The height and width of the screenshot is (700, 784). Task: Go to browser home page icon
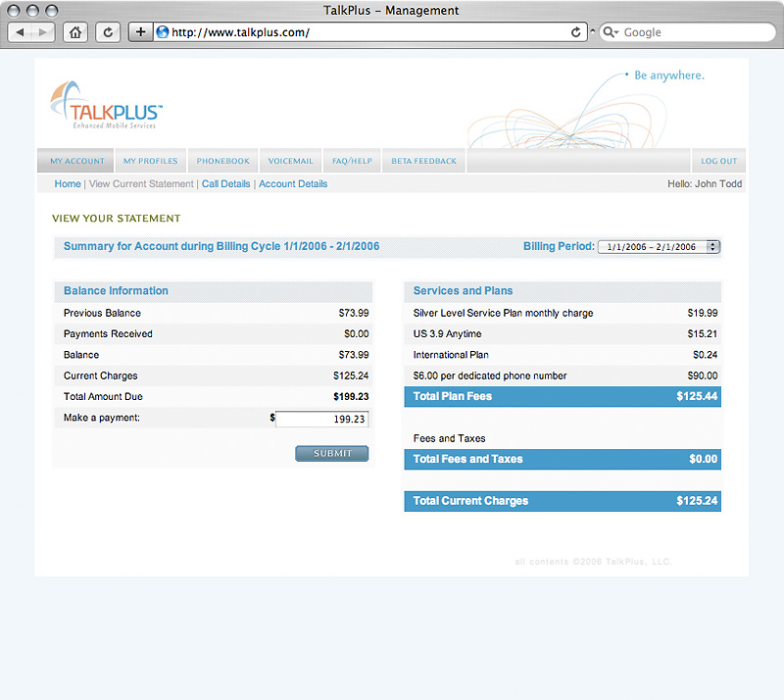click(75, 32)
